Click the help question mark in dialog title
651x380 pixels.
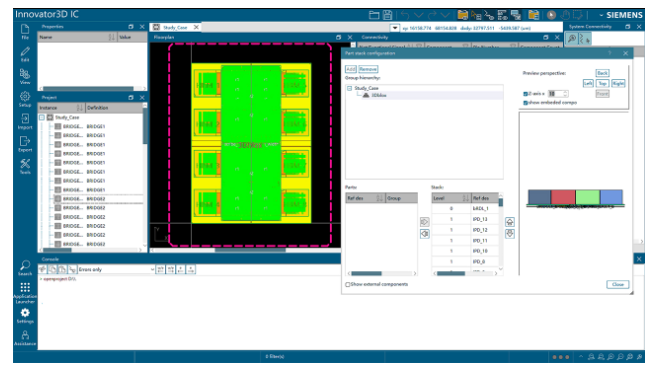(x=610, y=53)
